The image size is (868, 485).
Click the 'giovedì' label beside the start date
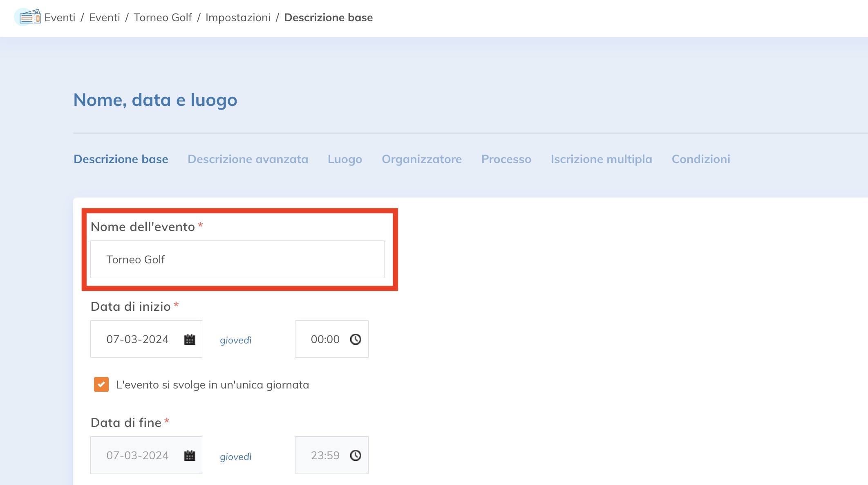235,340
